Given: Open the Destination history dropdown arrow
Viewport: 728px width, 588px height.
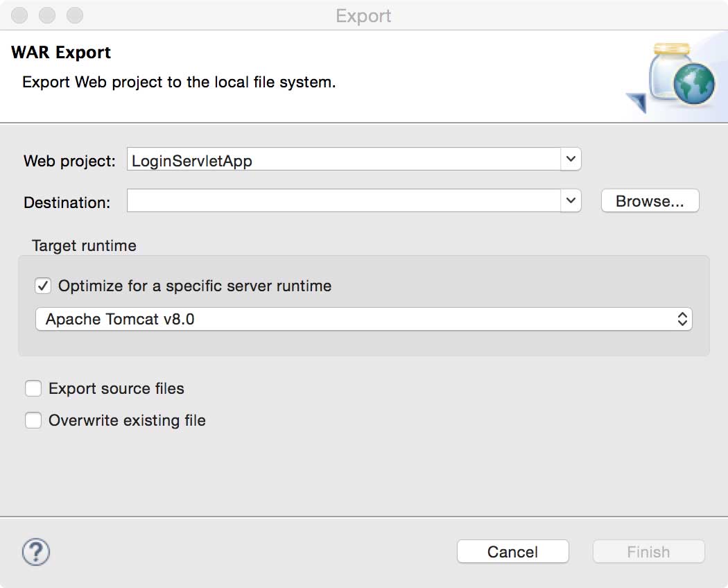Looking at the screenshot, I should [570, 201].
